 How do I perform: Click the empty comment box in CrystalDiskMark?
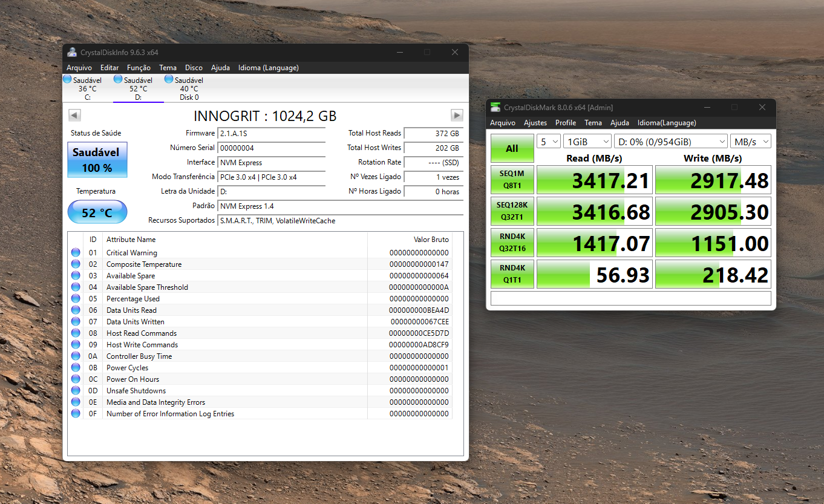(x=631, y=298)
